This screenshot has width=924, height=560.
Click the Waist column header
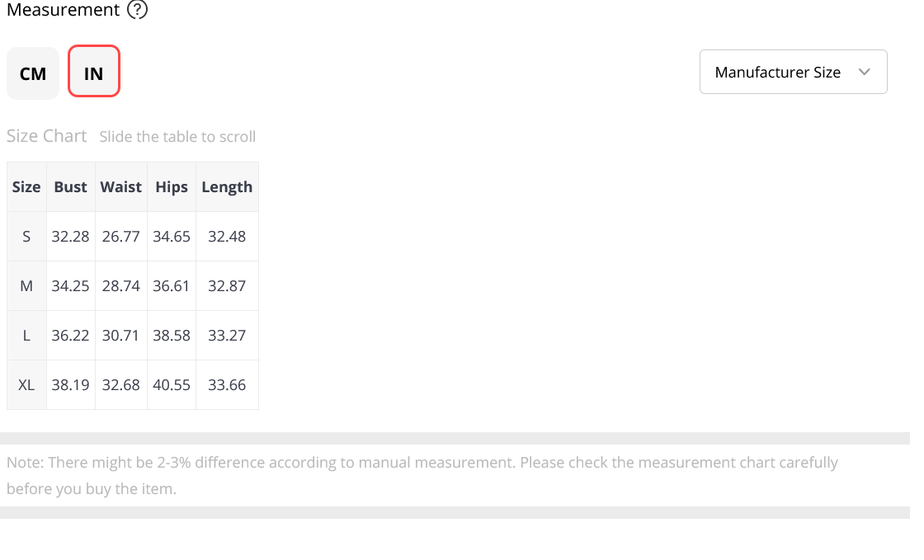[x=120, y=186]
